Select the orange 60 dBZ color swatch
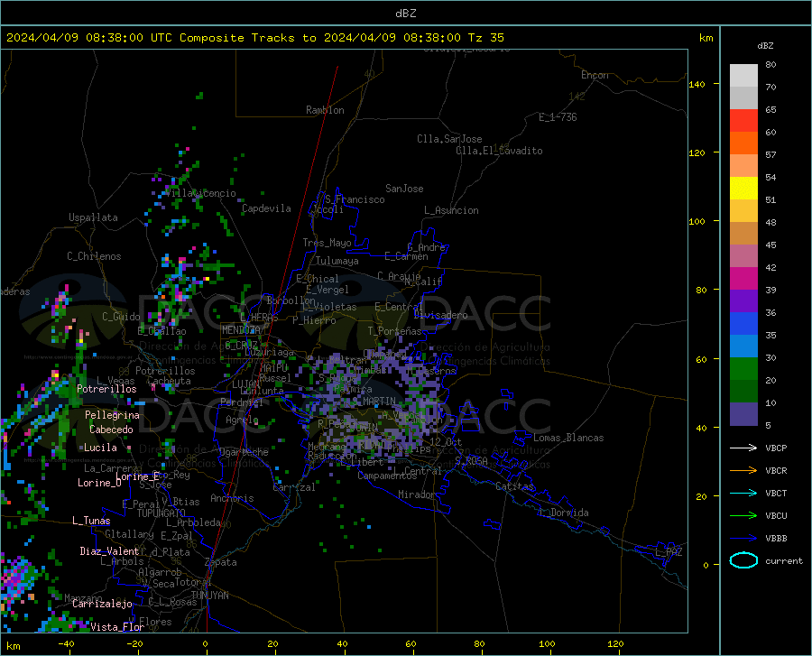 [743, 143]
